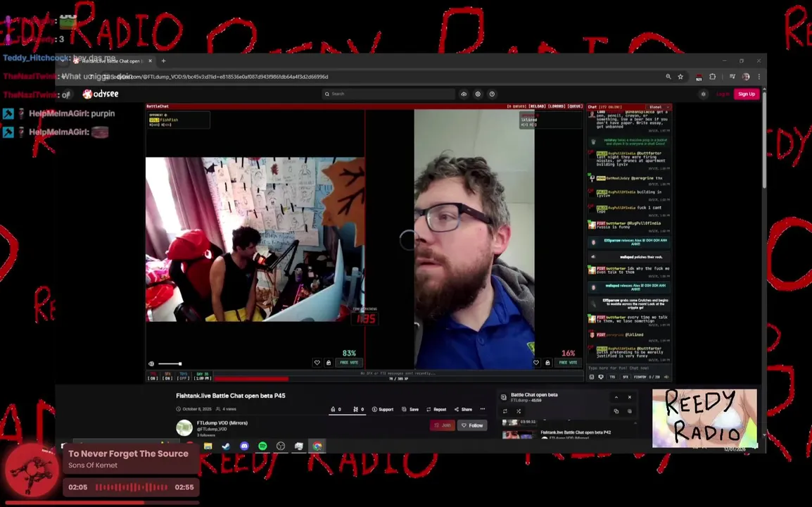Click the Chrome profile avatar icon
The height and width of the screenshot is (507, 812).
click(746, 77)
